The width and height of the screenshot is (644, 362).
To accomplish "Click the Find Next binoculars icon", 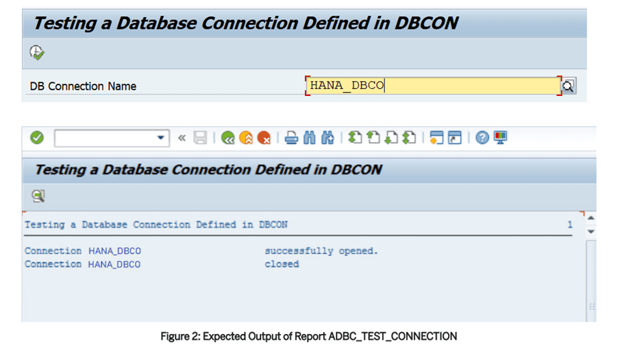I will point(327,138).
